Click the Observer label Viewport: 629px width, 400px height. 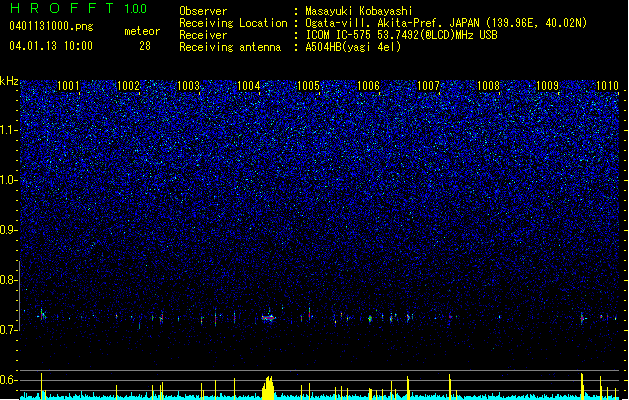203,11
